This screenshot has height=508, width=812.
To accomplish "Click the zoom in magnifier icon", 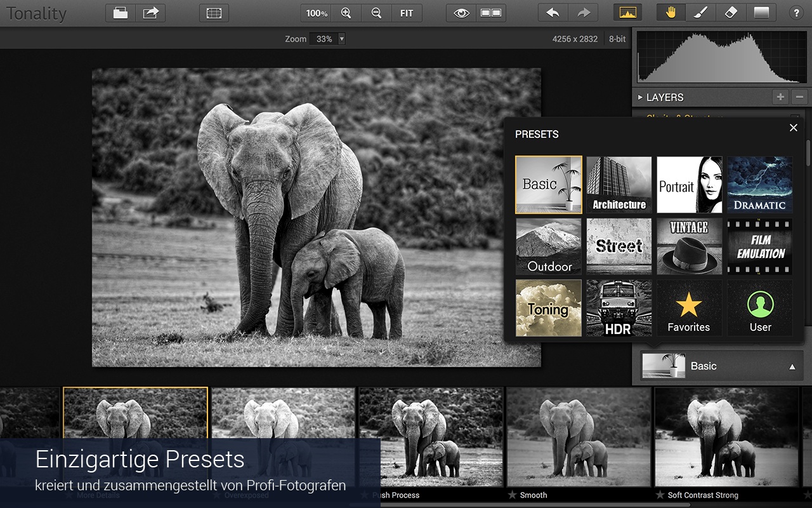I will (346, 13).
